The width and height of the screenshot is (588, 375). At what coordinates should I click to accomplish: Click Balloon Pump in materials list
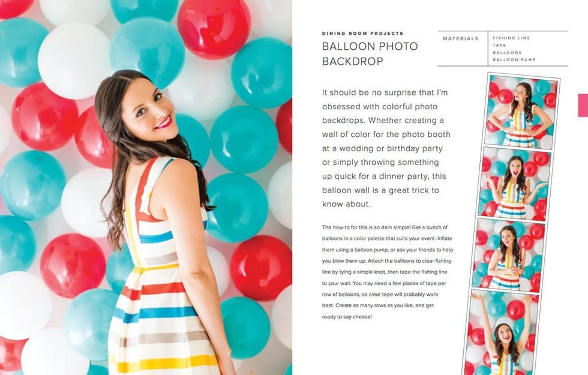coord(514,59)
